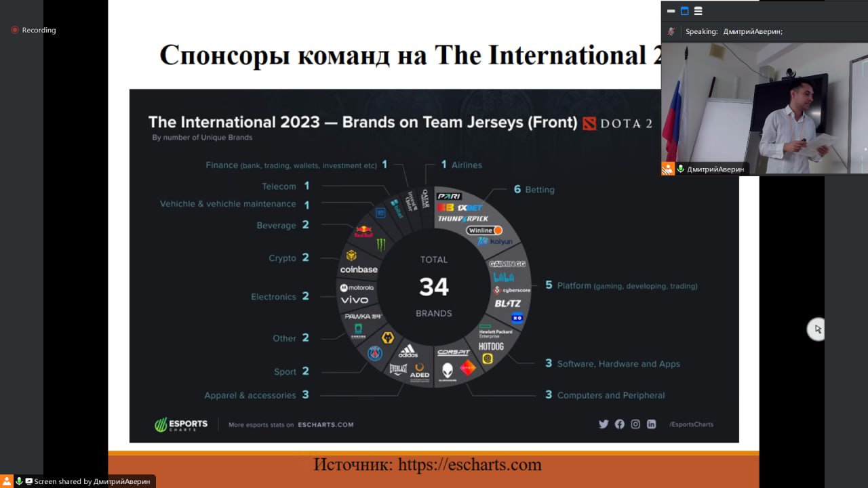Click the 'Telecom 1' chart label

[285, 186]
